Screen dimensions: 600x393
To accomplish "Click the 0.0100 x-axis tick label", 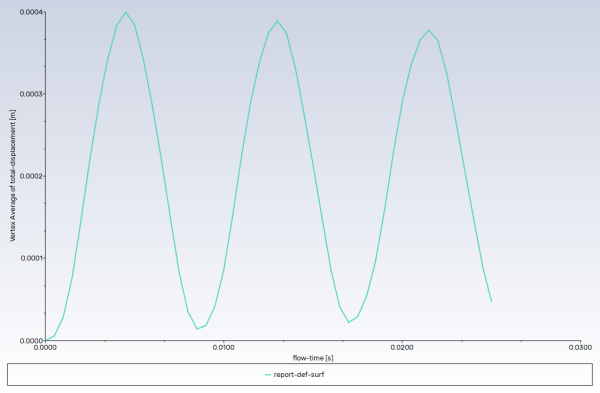I will (224, 347).
